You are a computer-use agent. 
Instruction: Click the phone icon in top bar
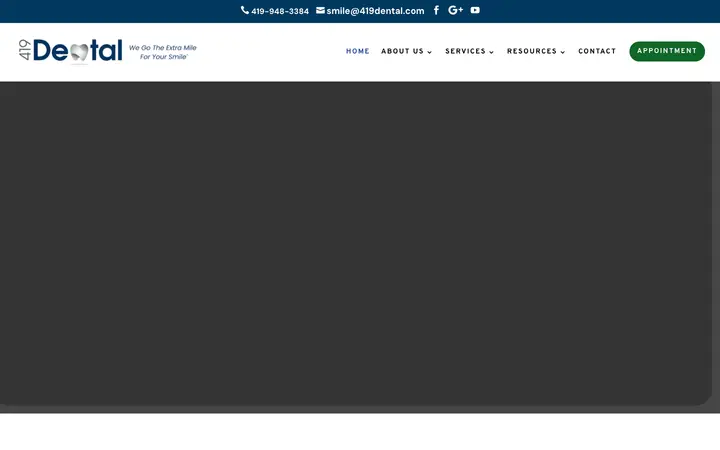[x=245, y=10]
